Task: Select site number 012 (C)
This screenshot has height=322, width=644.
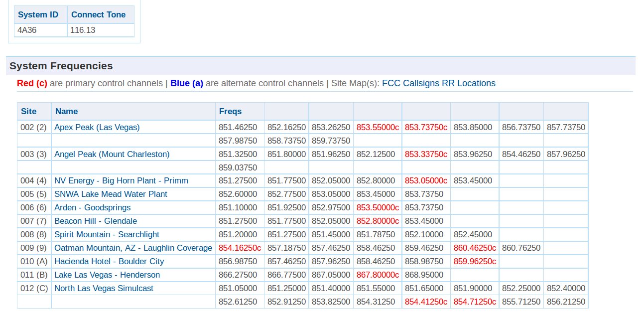Action: [x=33, y=288]
